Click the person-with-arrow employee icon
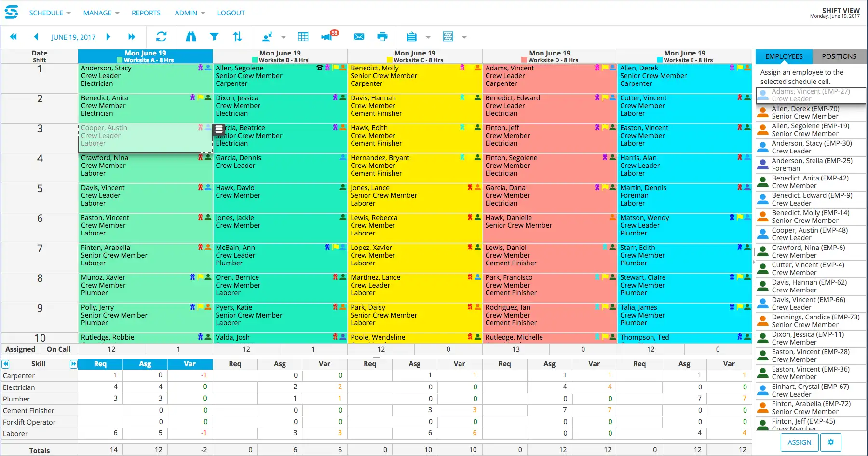Viewport: 868px width, 456px height. (x=267, y=37)
